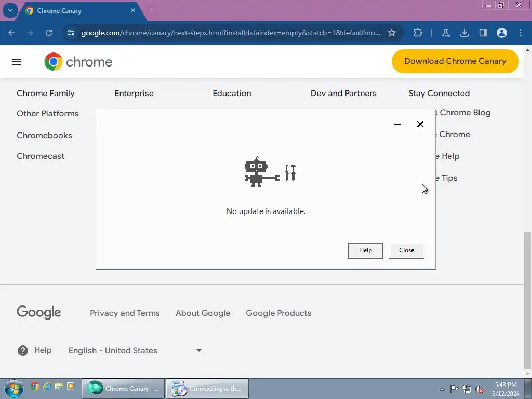Click the Close button in update dialog

coord(406,250)
